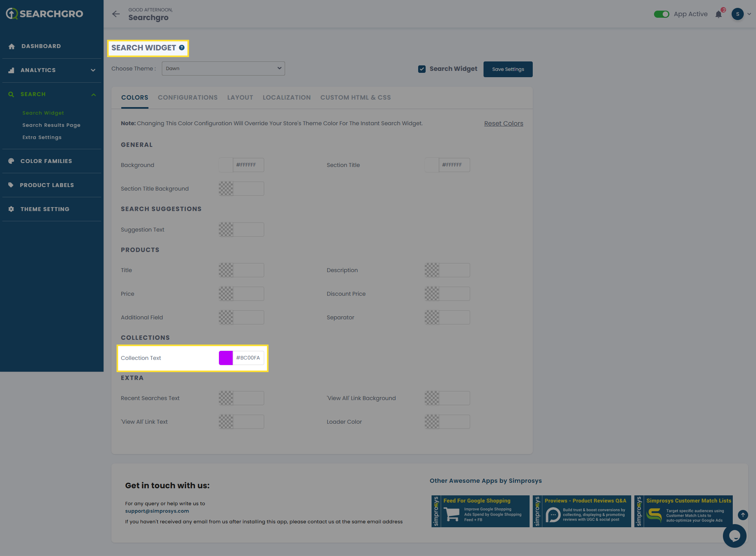The image size is (756, 556).
Task: Open the Choose Theme dropdown
Action: pos(223,69)
